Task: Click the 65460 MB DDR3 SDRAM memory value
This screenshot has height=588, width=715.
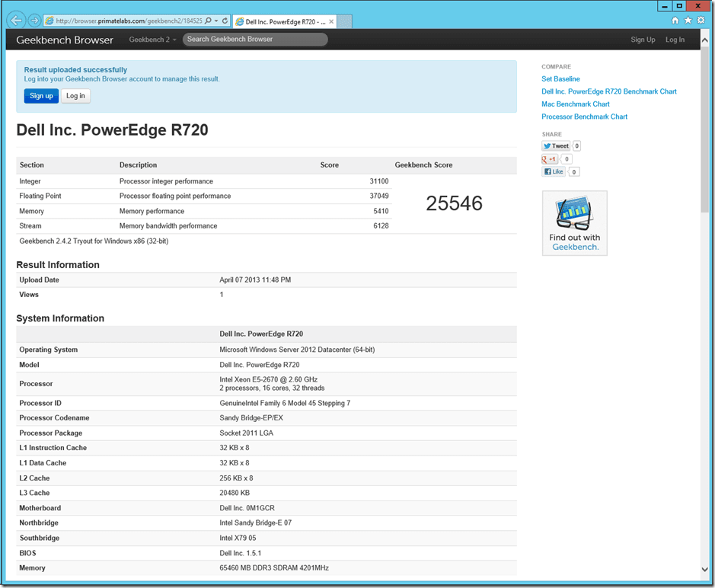Action: click(x=274, y=568)
